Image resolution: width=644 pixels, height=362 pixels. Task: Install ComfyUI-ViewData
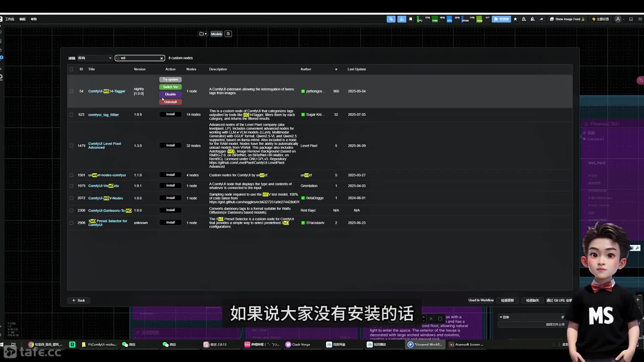point(170,185)
